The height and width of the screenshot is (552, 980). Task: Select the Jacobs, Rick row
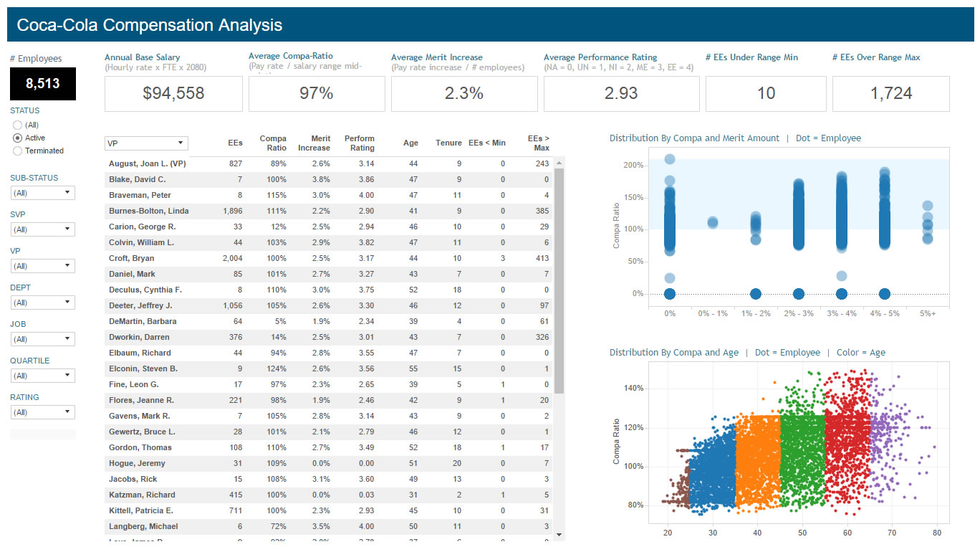[x=330, y=479]
